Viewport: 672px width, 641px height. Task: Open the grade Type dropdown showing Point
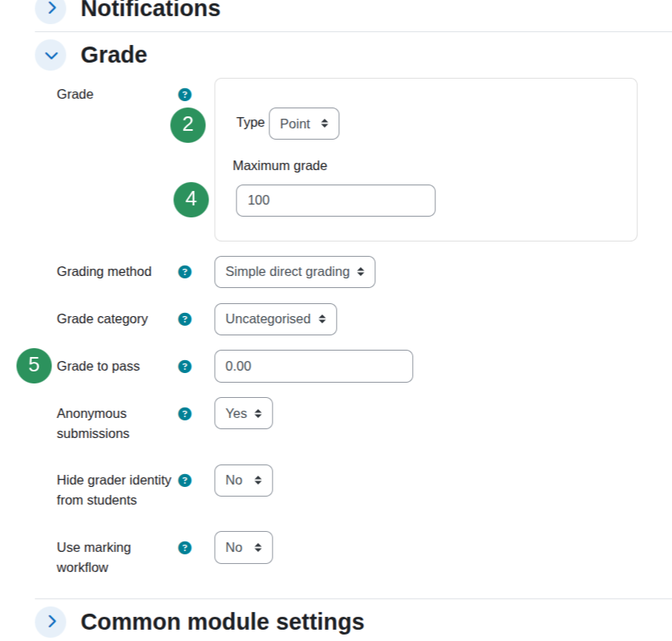click(304, 124)
